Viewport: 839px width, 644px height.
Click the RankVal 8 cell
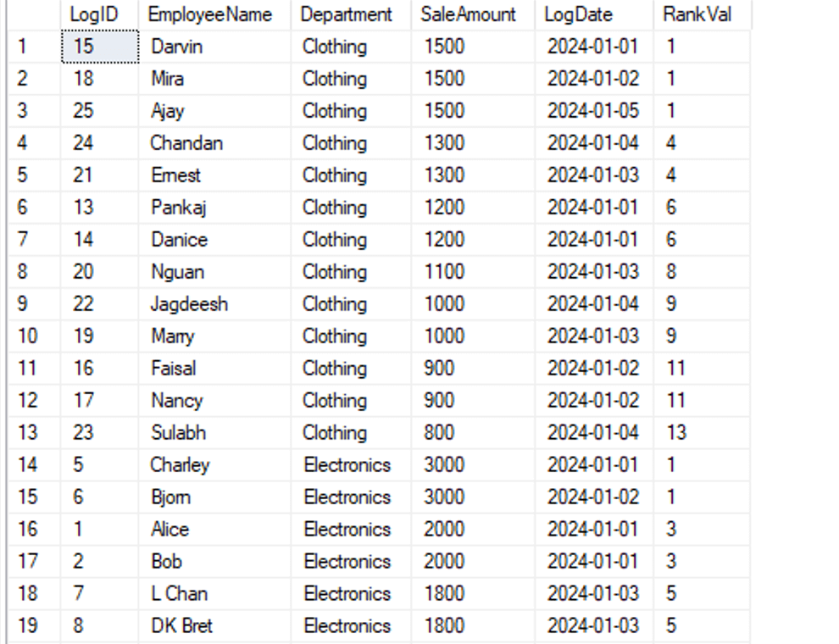(x=671, y=272)
